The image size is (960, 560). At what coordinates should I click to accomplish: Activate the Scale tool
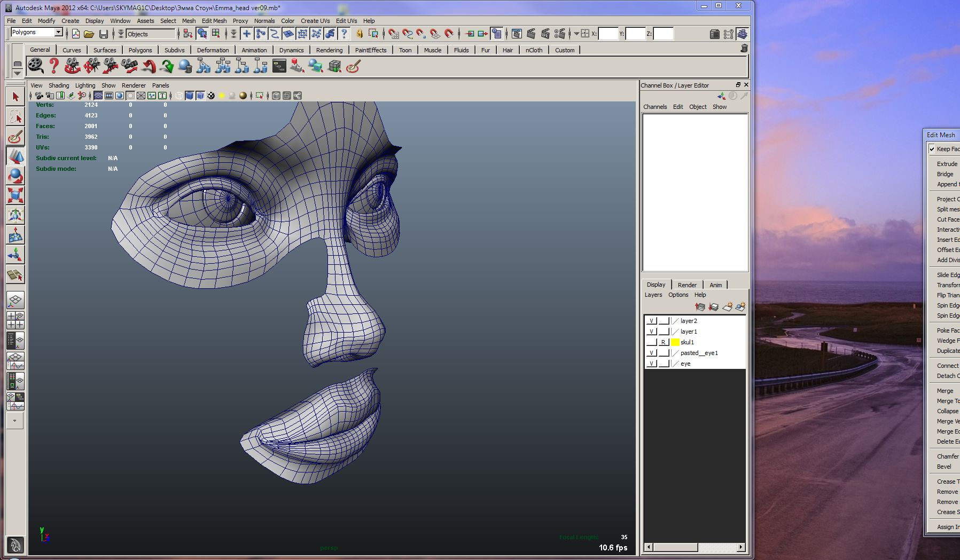15,196
